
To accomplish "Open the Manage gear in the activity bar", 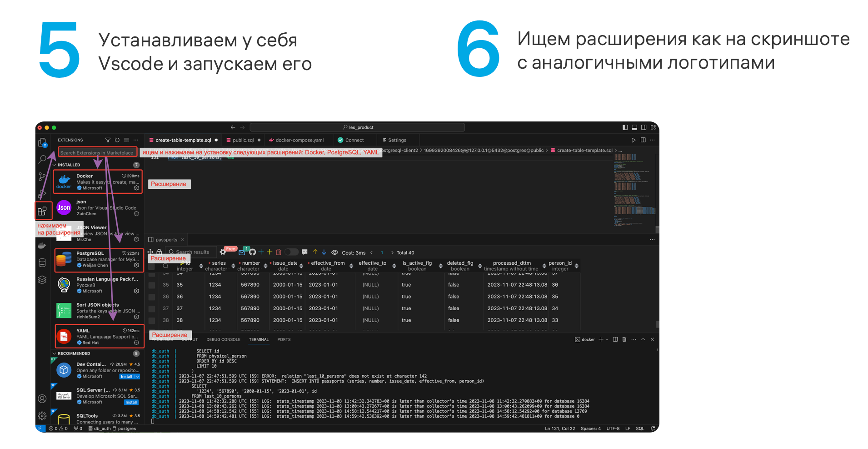I will tap(42, 415).
